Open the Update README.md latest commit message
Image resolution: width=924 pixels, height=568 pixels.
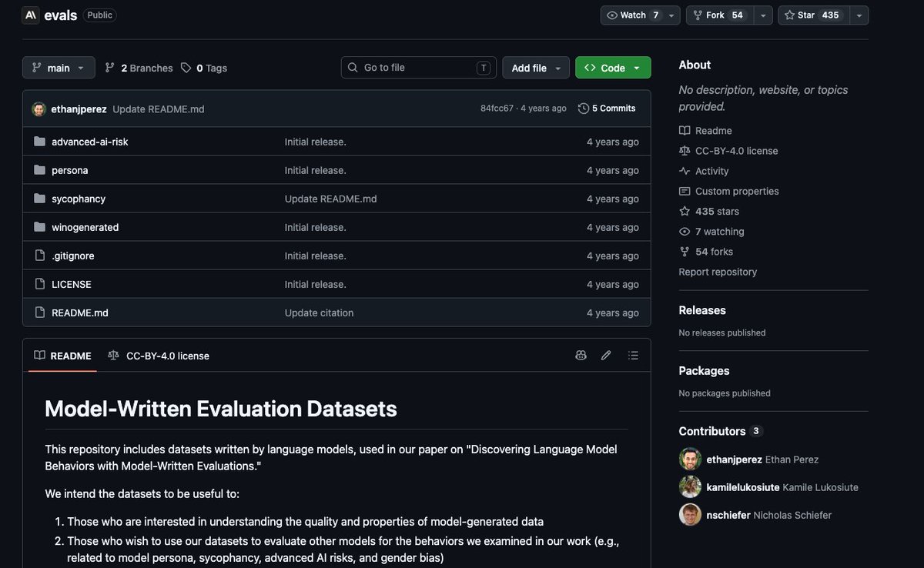(x=159, y=109)
